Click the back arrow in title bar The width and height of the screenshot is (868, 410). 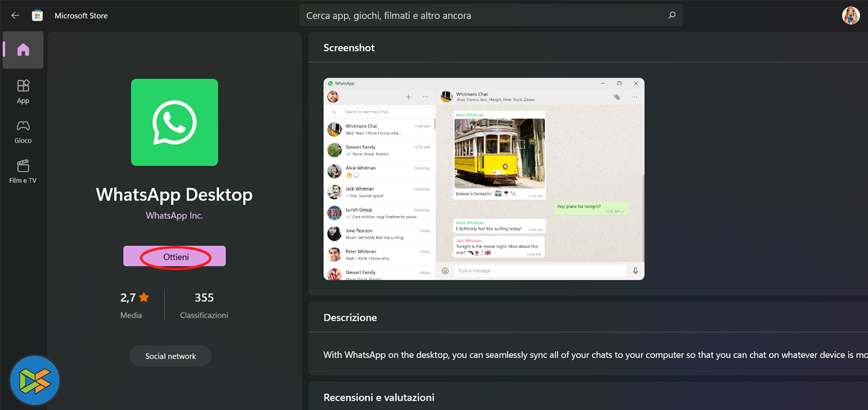coord(15,16)
